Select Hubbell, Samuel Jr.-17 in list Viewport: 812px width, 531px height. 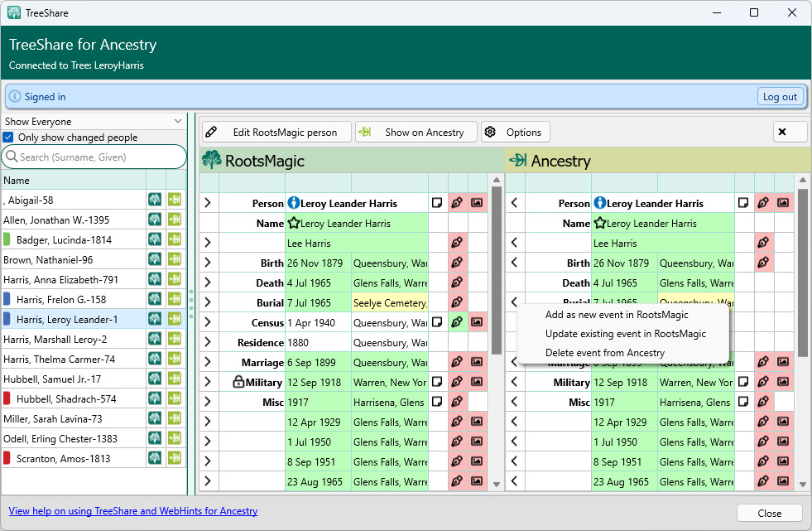click(x=74, y=379)
